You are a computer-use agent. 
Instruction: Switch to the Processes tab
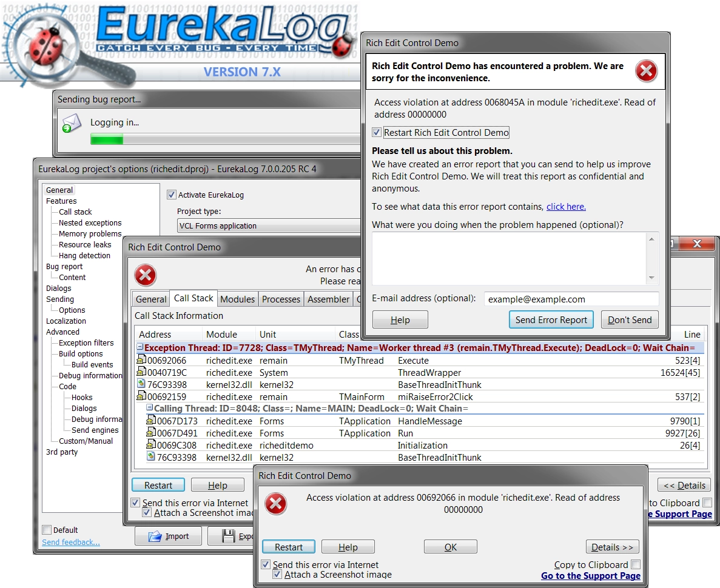(x=281, y=299)
